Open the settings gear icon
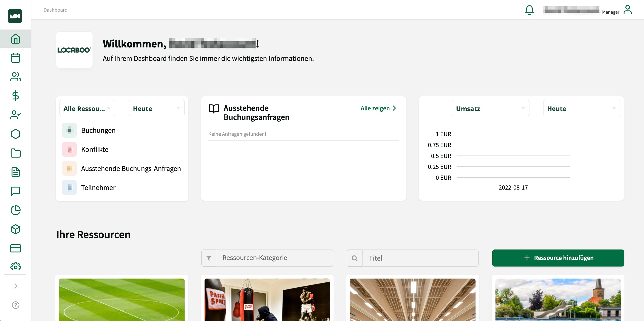 (15, 266)
